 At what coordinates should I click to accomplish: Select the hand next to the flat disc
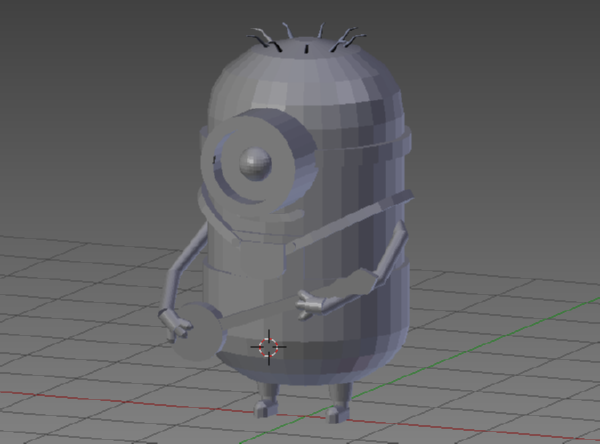175,325
